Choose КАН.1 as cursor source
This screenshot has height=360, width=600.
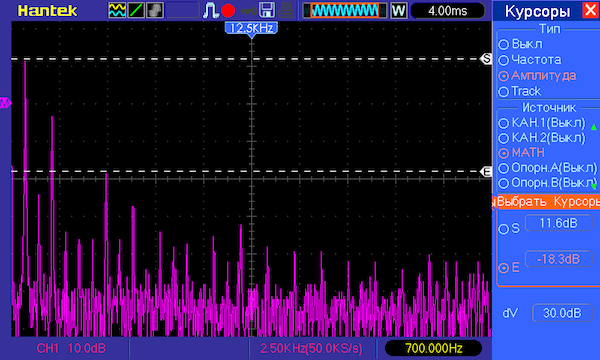tap(542, 123)
